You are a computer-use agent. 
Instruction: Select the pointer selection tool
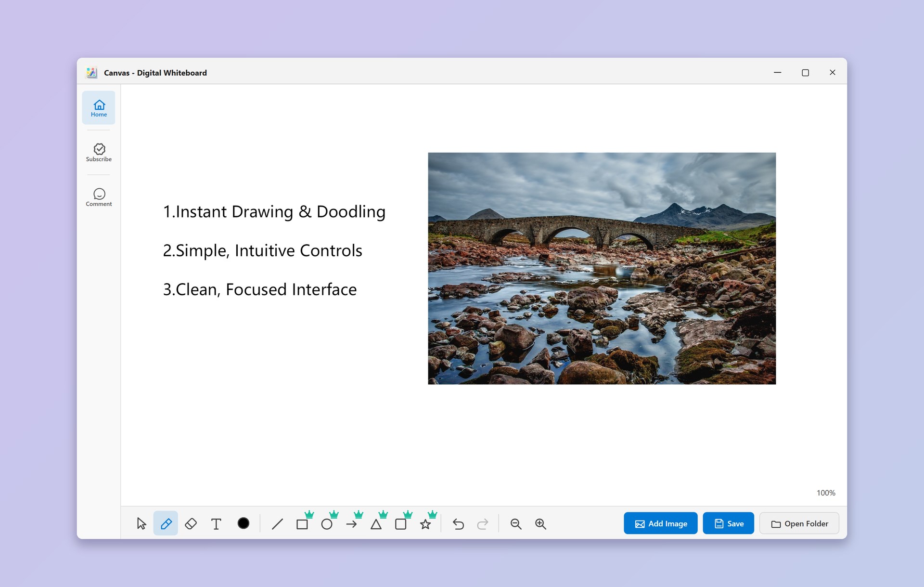point(141,523)
